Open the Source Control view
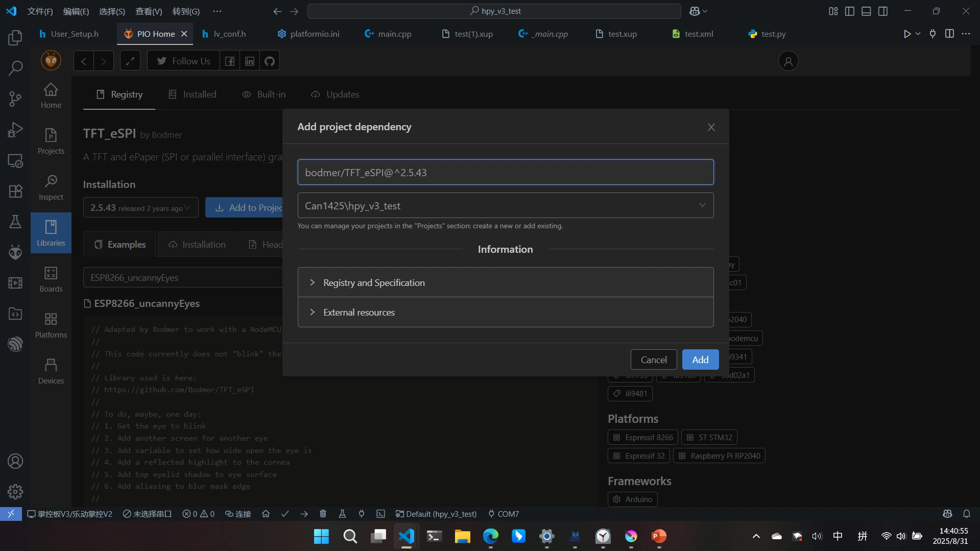This screenshot has height=551, width=980. [15, 99]
